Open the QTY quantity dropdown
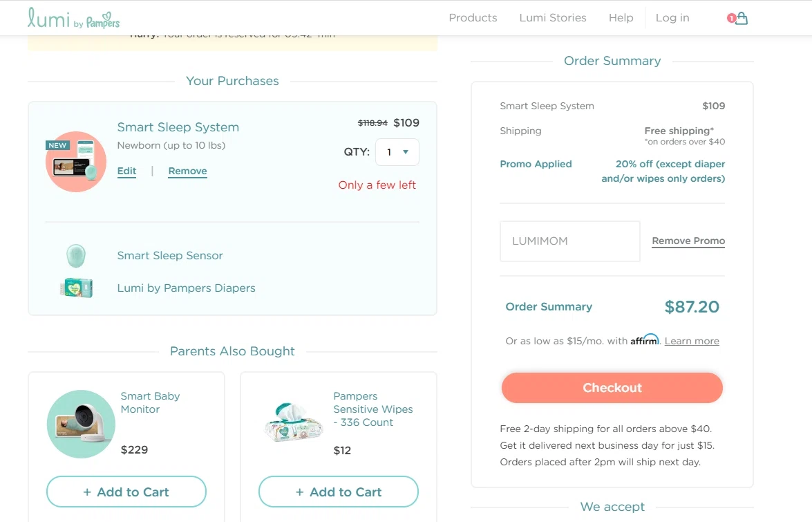Screen dimensions: 812x522 pyautogui.click(x=397, y=152)
